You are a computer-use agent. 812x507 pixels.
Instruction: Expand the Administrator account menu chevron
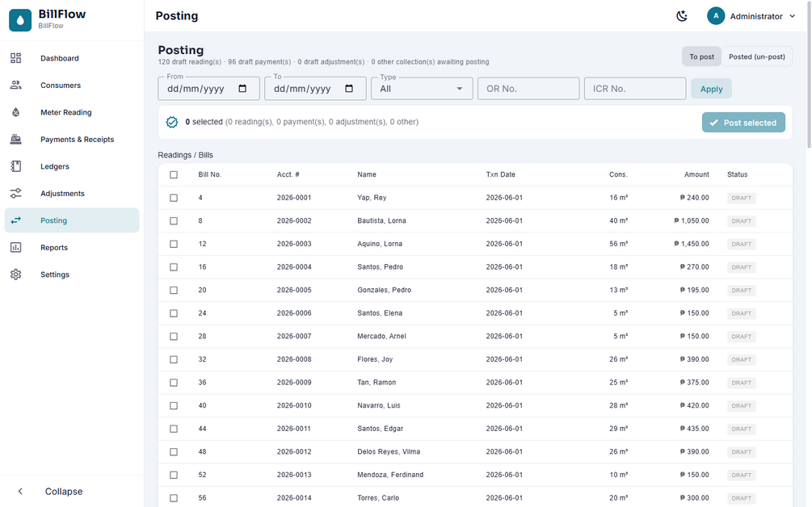[793, 16]
